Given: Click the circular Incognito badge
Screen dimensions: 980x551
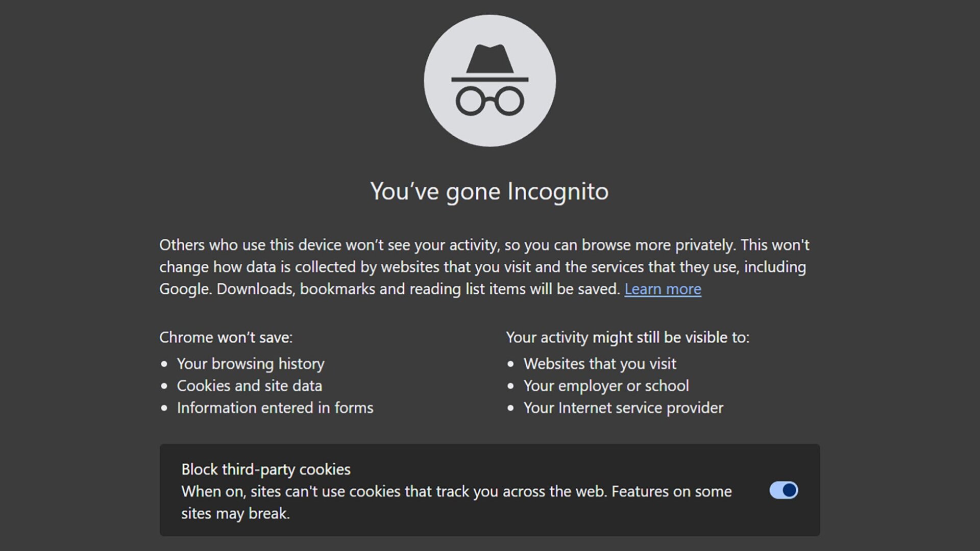Looking at the screenshot, I should [489, 81].
